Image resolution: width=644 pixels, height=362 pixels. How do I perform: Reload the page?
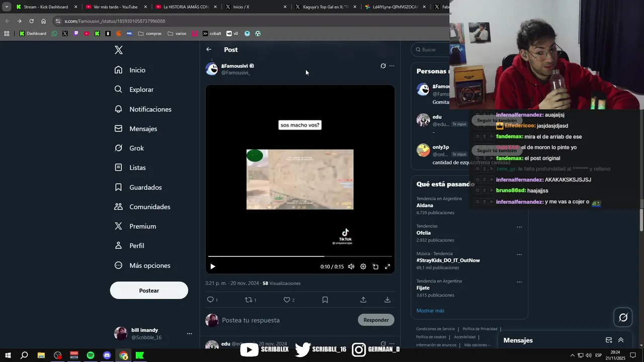pyautogui.click(x=31, y=21)
